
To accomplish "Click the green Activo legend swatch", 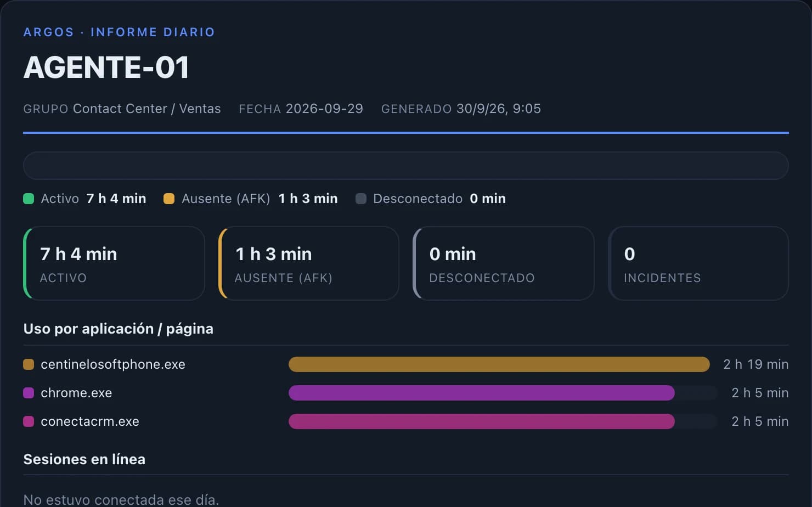I will [x=29, y=199].
